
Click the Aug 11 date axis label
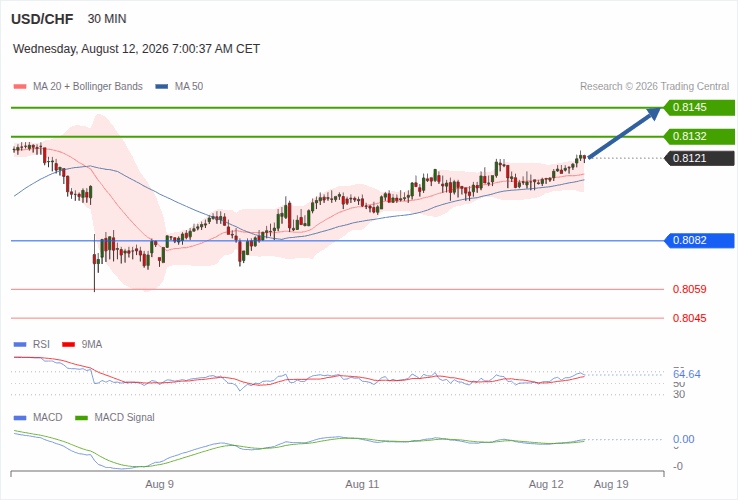tap(362, 484)
